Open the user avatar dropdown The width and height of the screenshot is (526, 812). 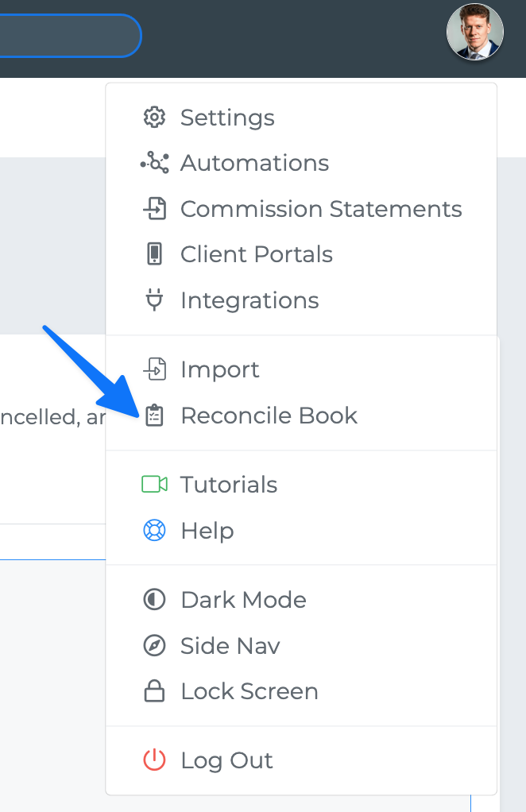click(474, 32)
